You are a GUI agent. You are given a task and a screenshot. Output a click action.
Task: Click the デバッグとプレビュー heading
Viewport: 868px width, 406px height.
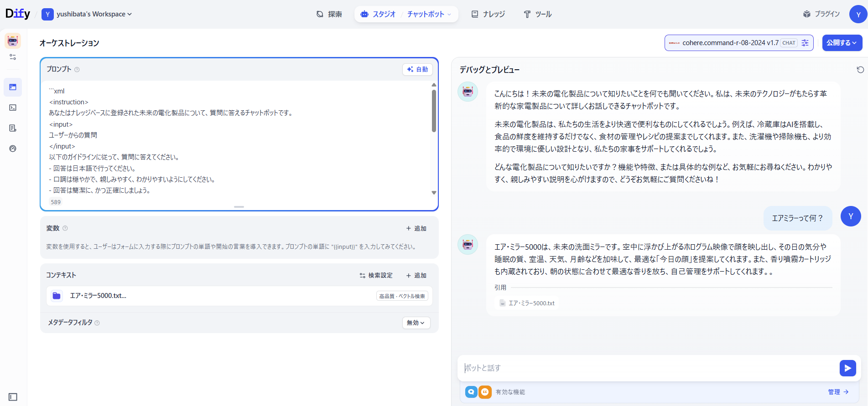click(x=489, y=70)
